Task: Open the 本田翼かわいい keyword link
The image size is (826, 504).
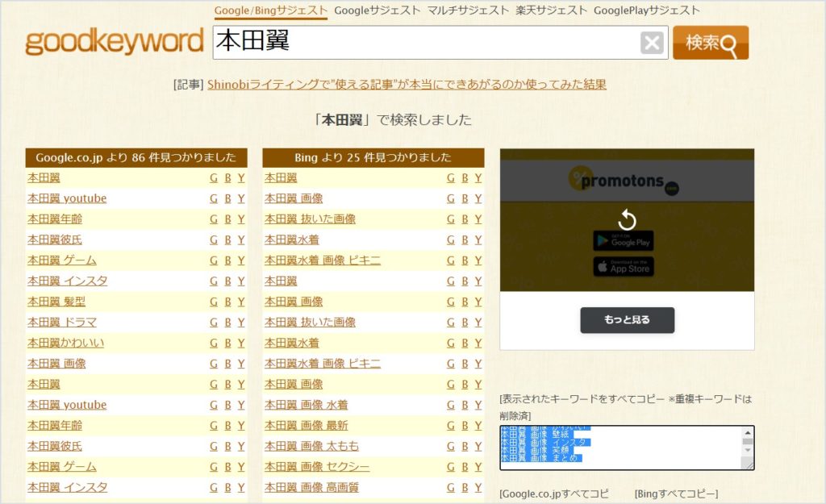Action: click(66, 343)
